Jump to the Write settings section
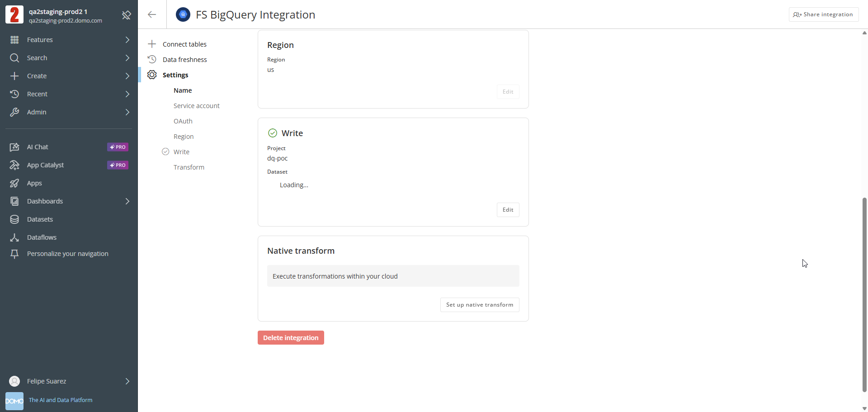 pyautogui.click(x=181, y=152)
